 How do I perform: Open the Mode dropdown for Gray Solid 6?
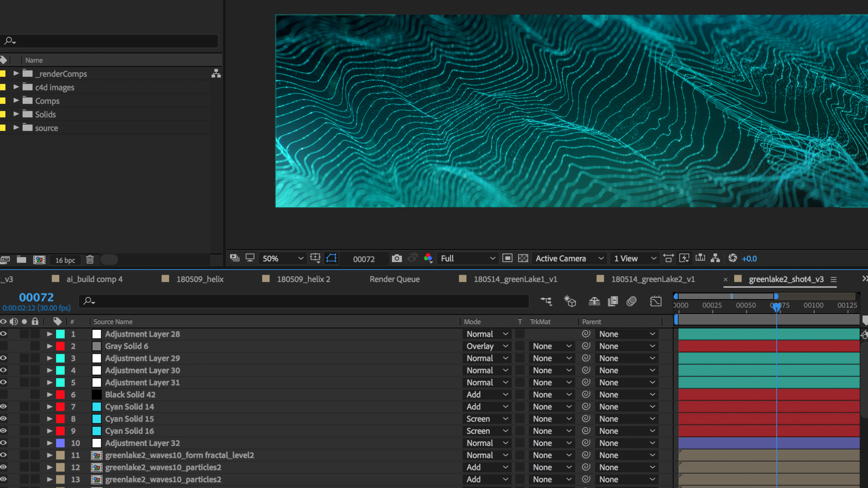tap(487, 346)
